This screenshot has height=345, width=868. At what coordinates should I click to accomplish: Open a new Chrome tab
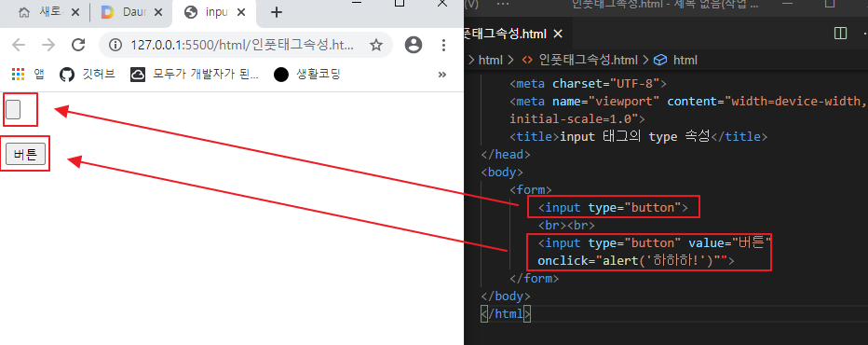click(x=277, y=13)
